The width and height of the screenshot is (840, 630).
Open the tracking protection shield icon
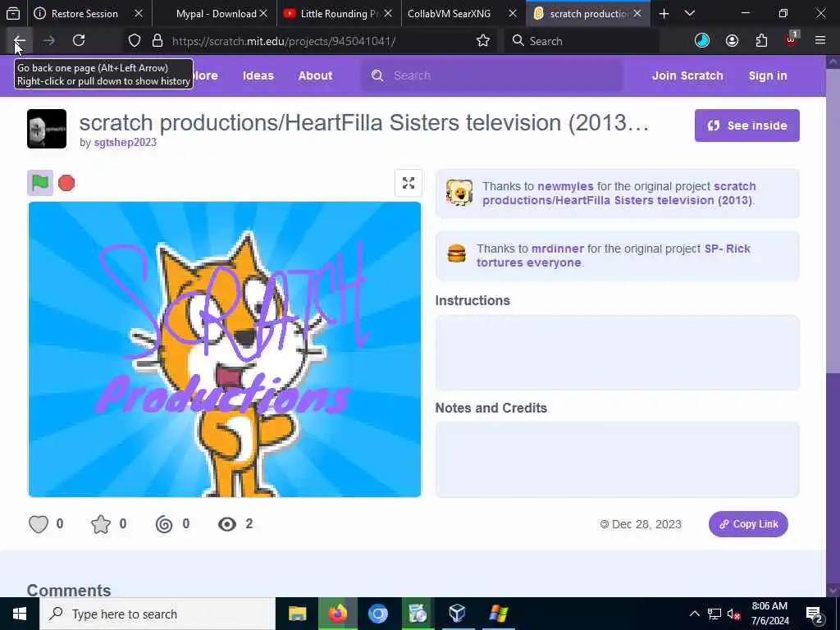tap(135, 41)
